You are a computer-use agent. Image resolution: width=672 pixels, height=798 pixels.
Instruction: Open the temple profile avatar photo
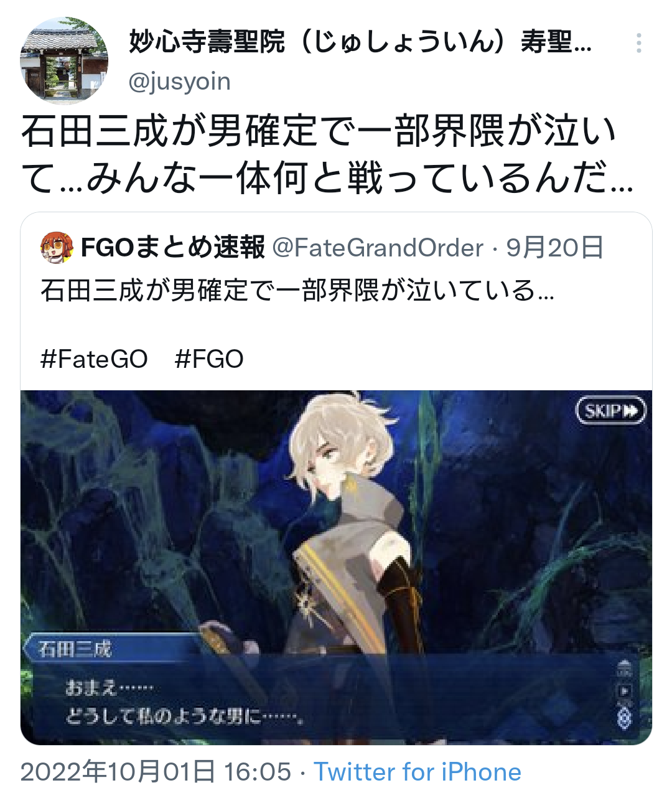click(x=65, y=60)
